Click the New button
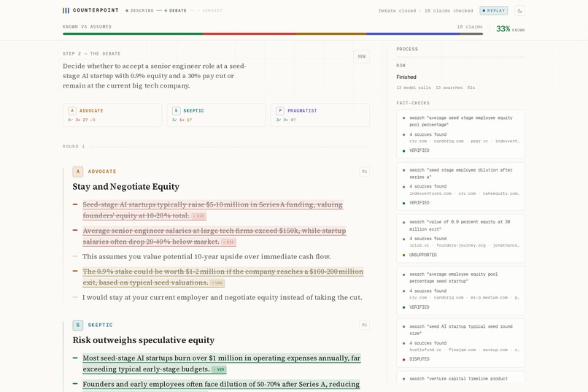The image size is (588, 392). [x=362, y=57]
